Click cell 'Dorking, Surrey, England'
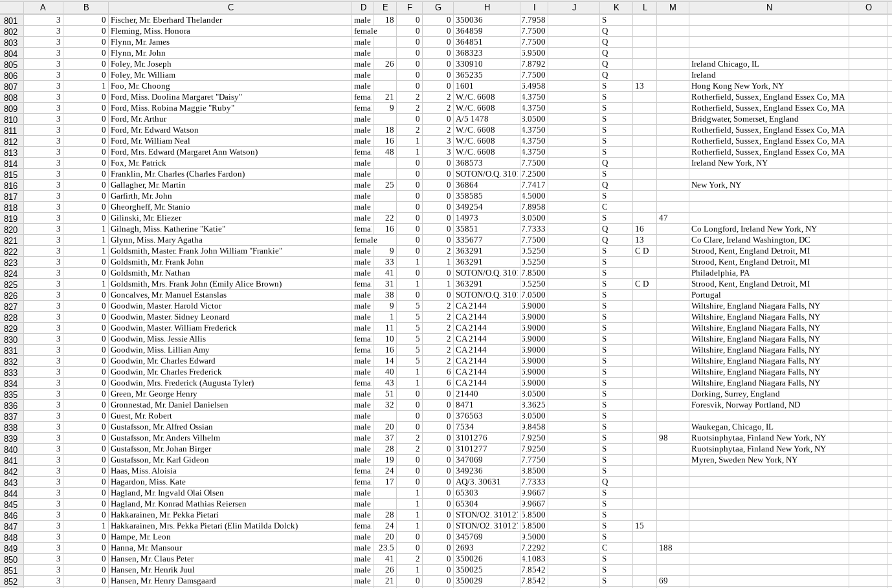The image size is (892, 588). click(x=769, y=394)
